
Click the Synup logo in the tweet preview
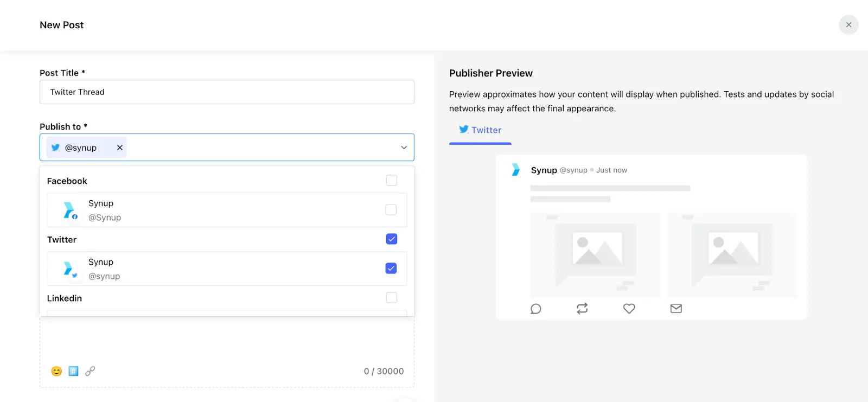tap(515, 170)
